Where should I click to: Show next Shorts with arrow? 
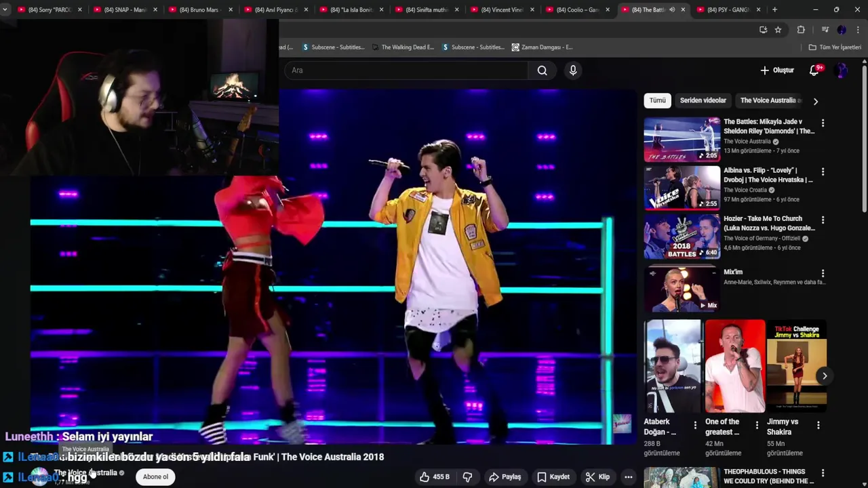click(x=825, y=375)
